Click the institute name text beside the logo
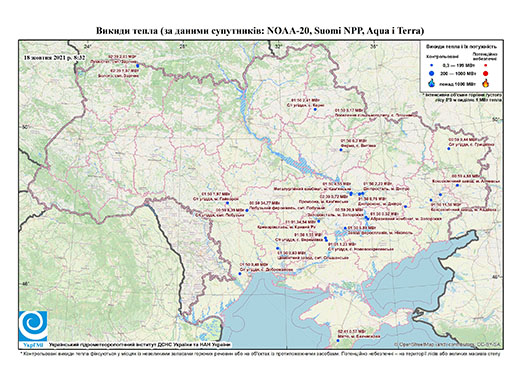This screenshot has height=368, width=520. point(140,345)
